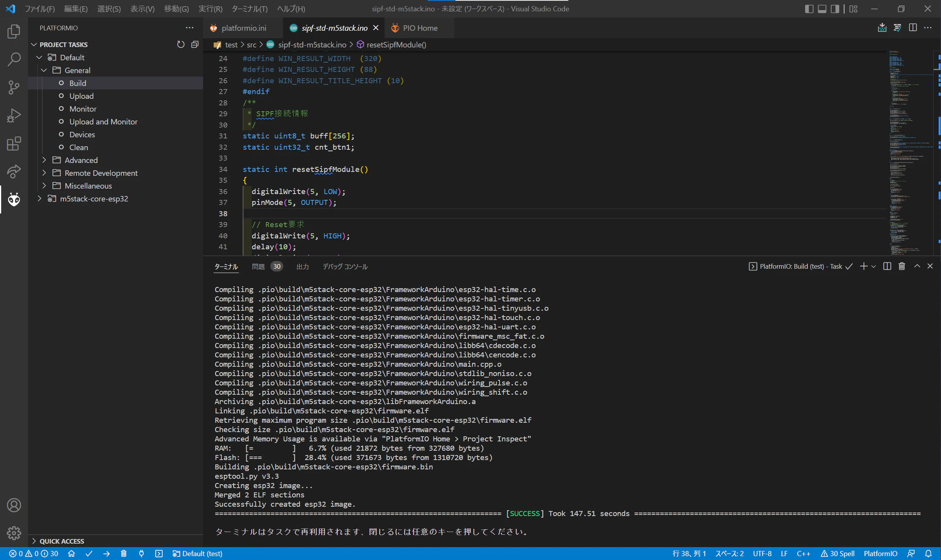Open the new terminal launch profile dropdown

tap(874, 266)
